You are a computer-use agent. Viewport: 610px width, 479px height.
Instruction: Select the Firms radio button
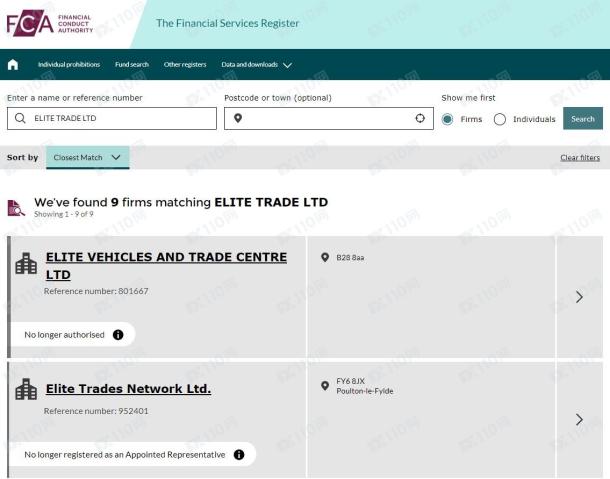click(447, 119)
